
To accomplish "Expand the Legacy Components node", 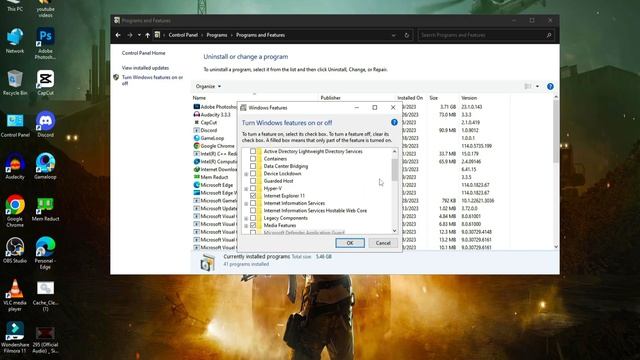I will click(x=246, y=218).
